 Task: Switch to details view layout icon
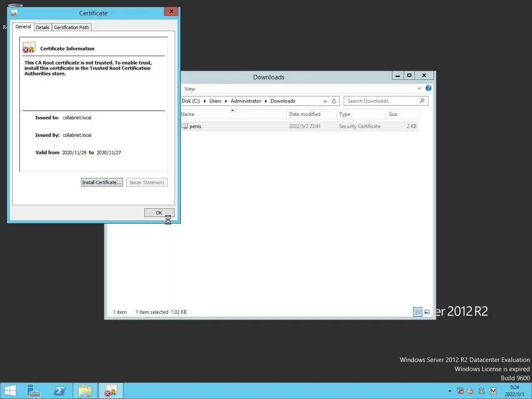point(418,312)
